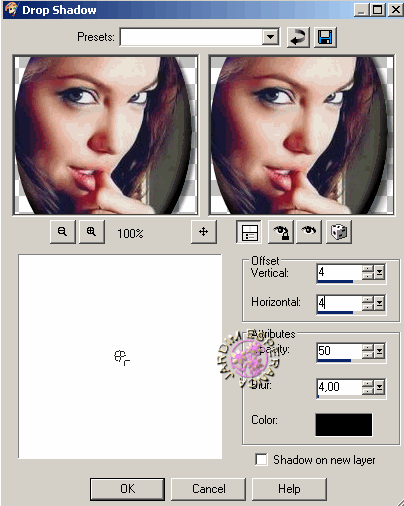The image size is (404, 506).
Task: Expand the Blur value dropdown arrow
Action: tap(380, 387)
